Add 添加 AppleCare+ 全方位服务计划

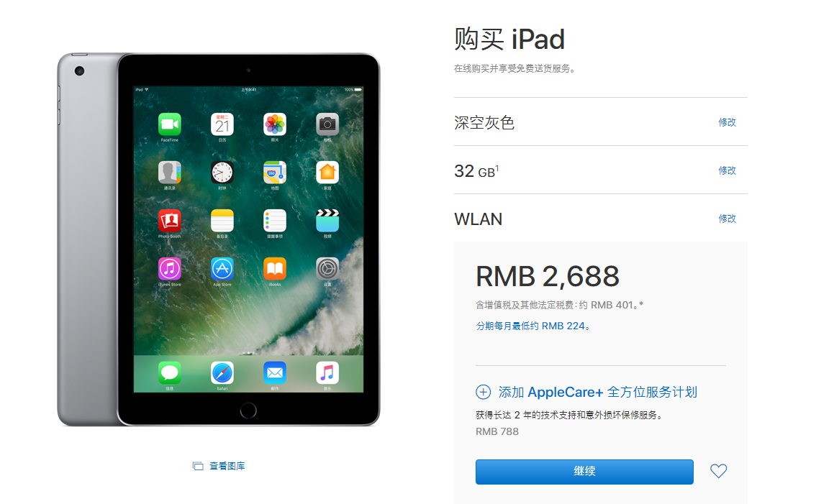pos(598,392)
